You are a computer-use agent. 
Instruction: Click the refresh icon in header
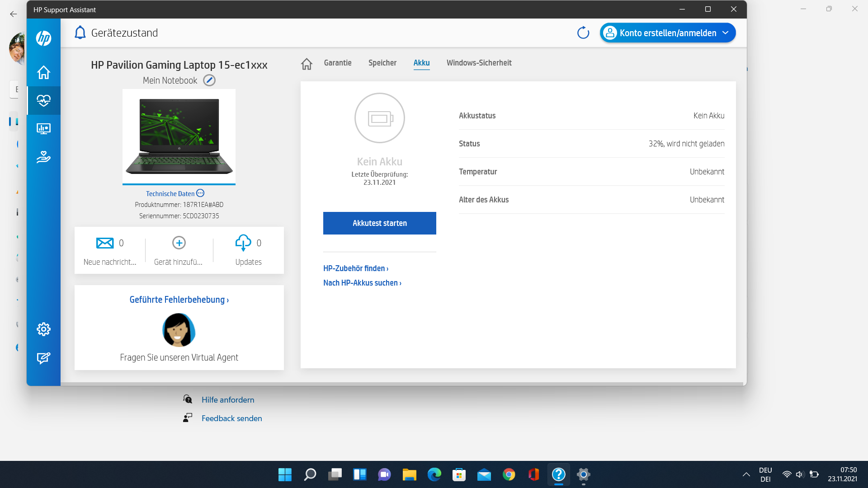(583, 33)
